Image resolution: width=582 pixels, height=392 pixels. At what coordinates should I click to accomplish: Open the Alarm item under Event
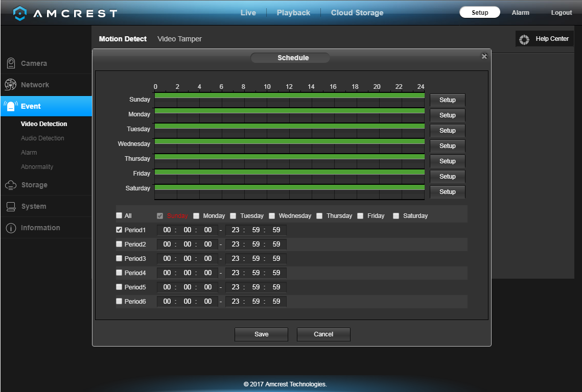tap(29, 153)
